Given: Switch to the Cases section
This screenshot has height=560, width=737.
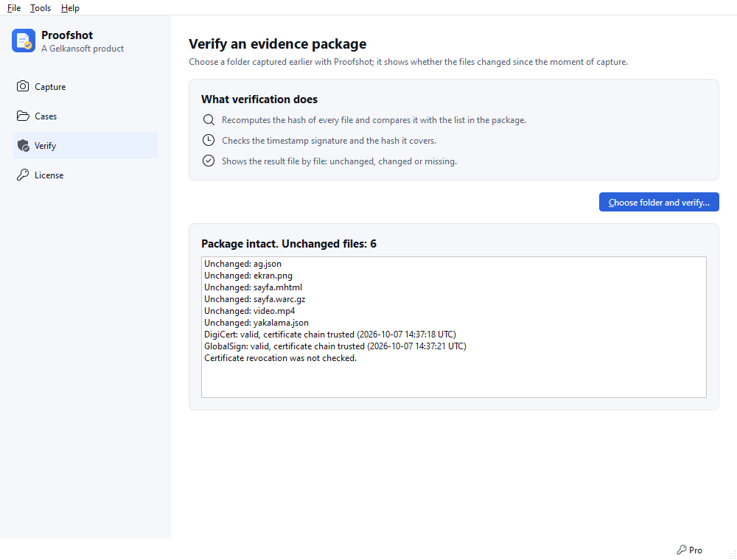Looking at the screenshot, I should coord(85,116).
